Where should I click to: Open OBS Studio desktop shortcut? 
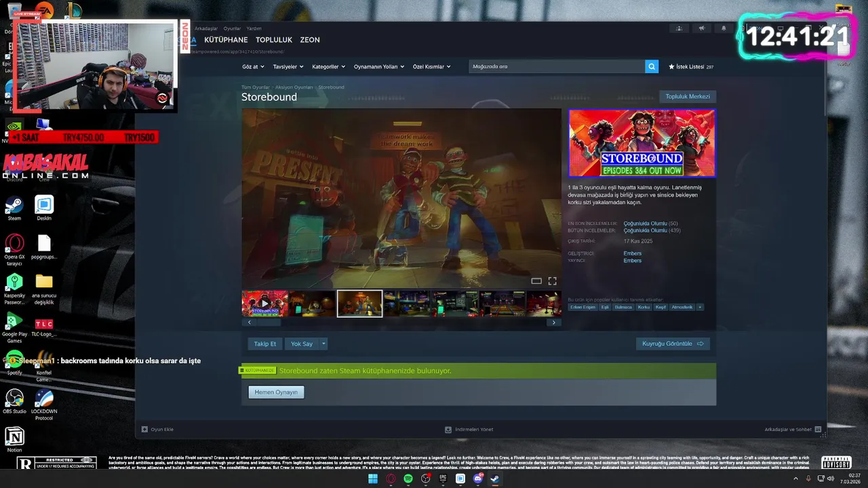click(14, 401)
